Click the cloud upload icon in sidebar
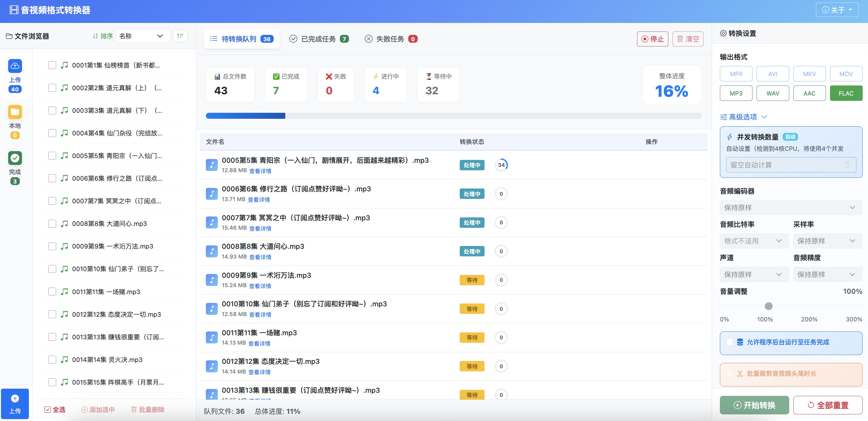 click(15, 66)
